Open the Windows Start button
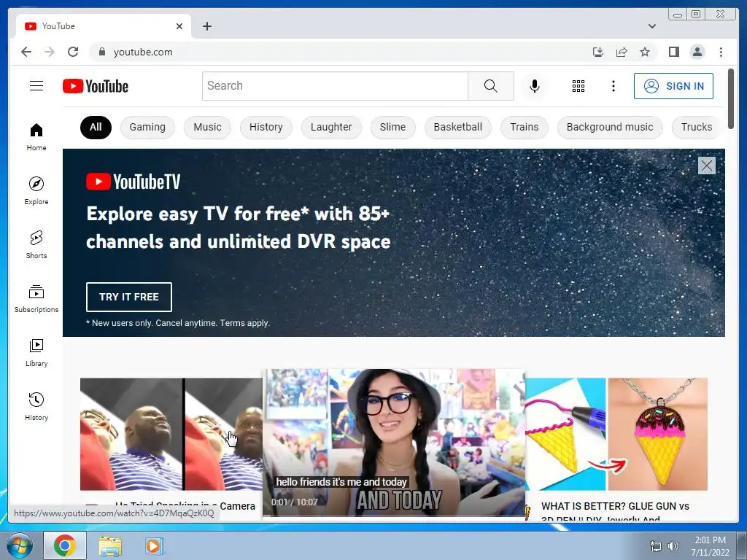Screen dimensions: 747x560 pos(20,545)
